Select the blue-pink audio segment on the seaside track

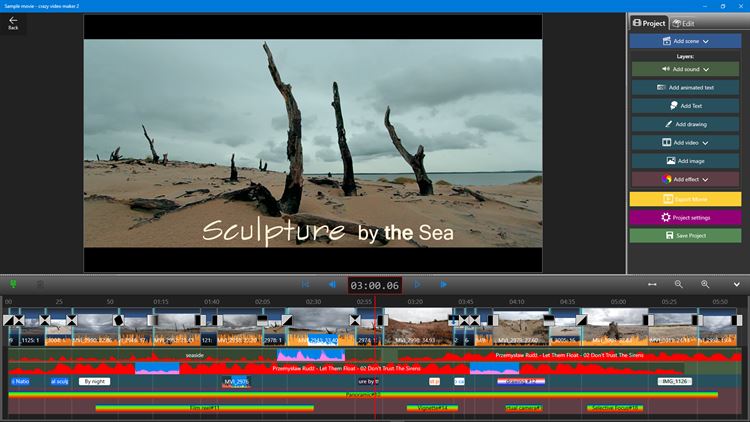[x=311, y=355]
